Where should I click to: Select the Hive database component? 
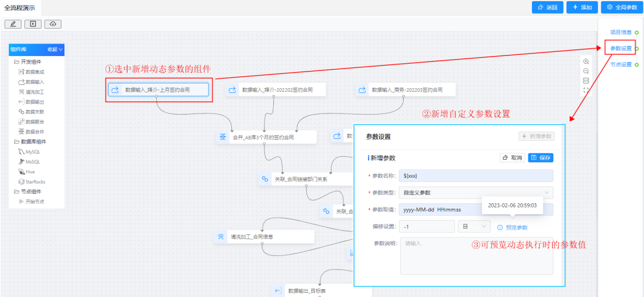tap(30, 172)
